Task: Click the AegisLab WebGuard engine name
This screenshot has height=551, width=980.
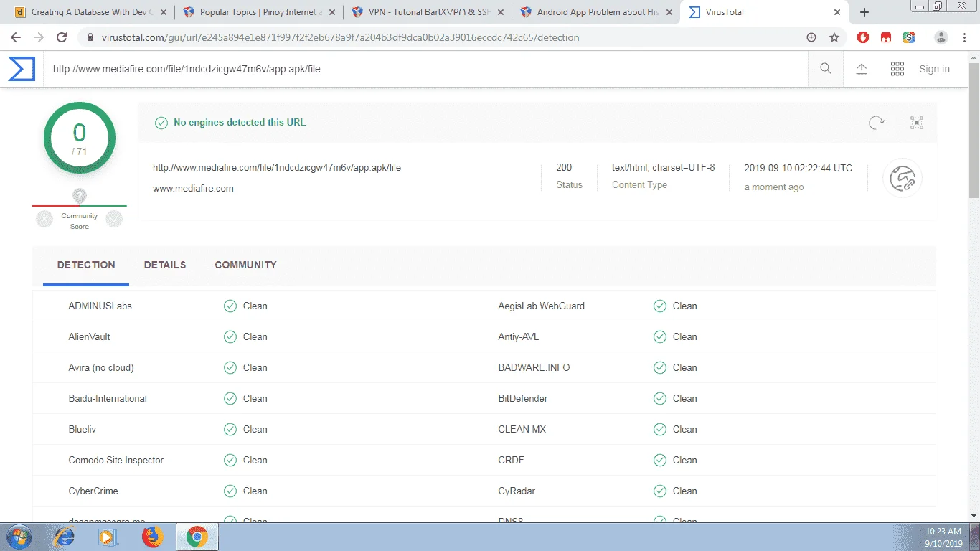Action: point(542,306)
